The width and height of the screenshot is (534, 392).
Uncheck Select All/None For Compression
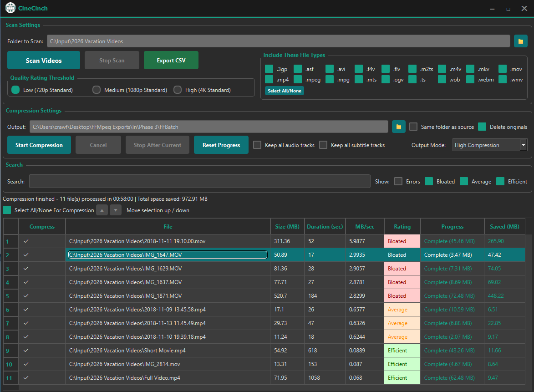coord(6,210)
